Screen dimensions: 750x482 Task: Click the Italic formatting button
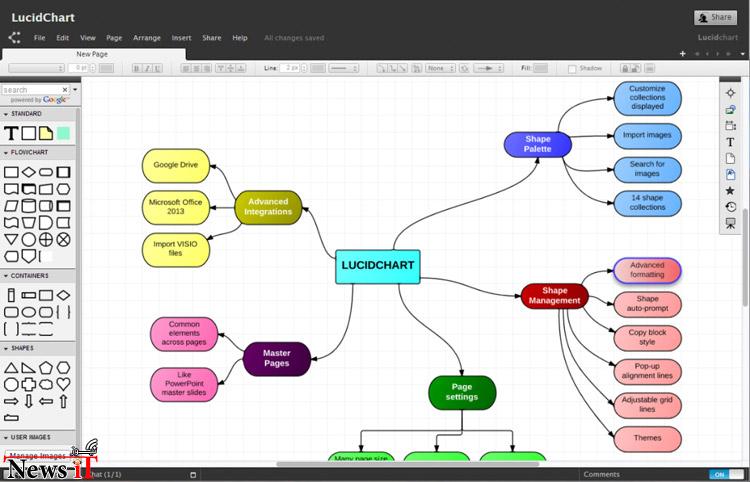coord(147,68)
